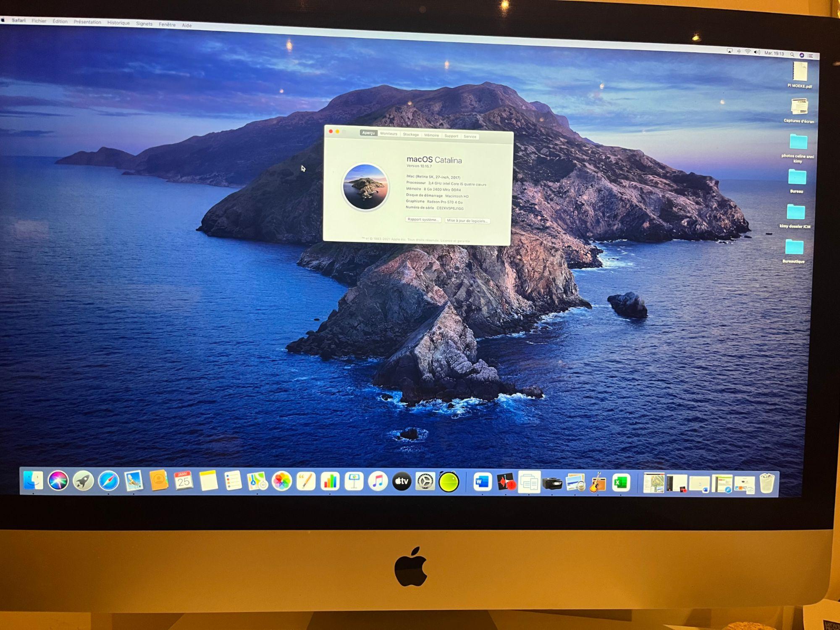Open the Historique menu

pos(118,23)
